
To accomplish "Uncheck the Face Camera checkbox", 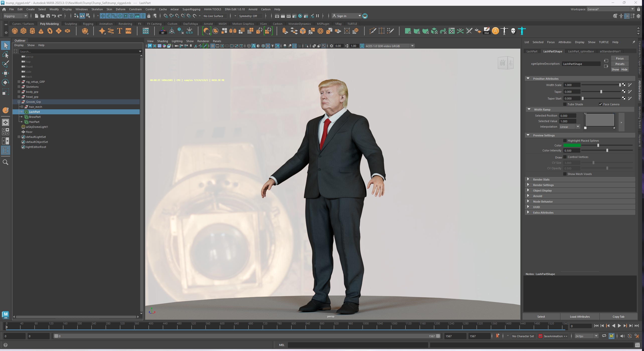I will pos(600,104).
